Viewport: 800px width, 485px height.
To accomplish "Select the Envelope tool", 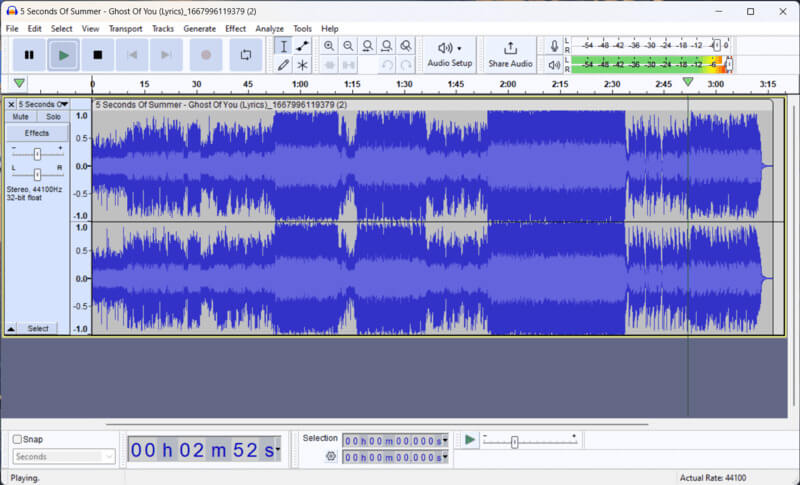I will (302, 46).
